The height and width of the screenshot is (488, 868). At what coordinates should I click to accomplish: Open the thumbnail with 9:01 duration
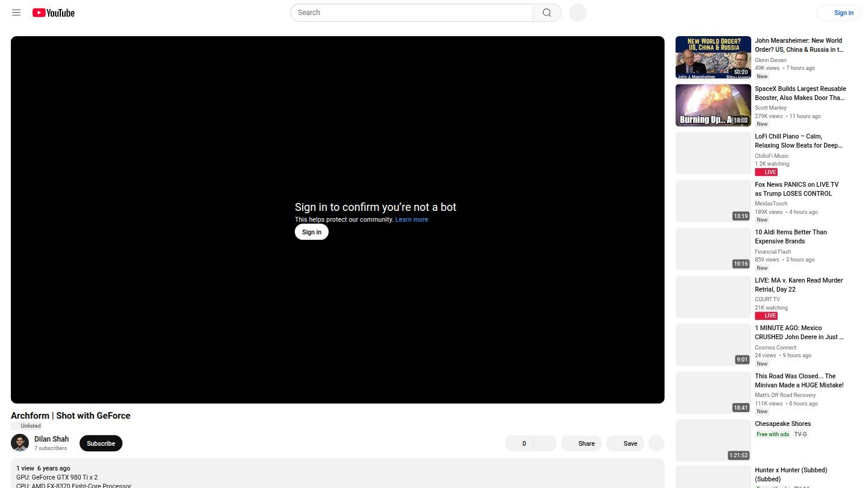713,345
